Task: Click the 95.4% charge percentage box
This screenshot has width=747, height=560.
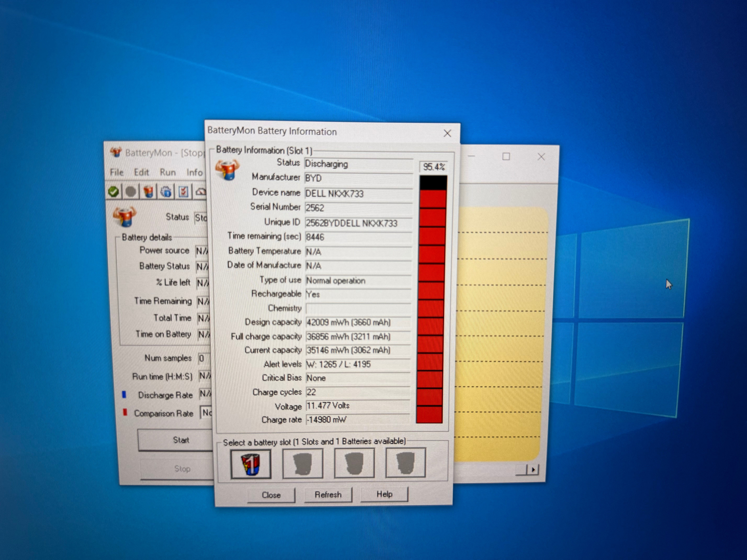Action: [434, 167]
